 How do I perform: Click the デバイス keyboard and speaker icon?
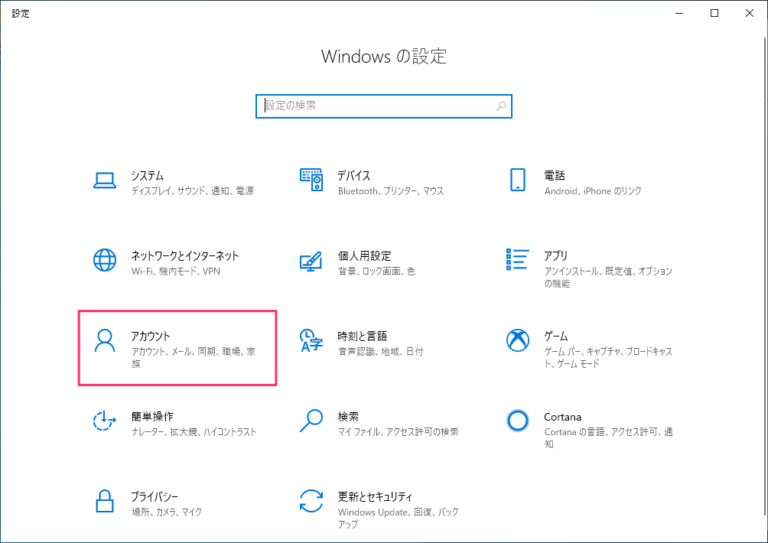pos(312,180)
